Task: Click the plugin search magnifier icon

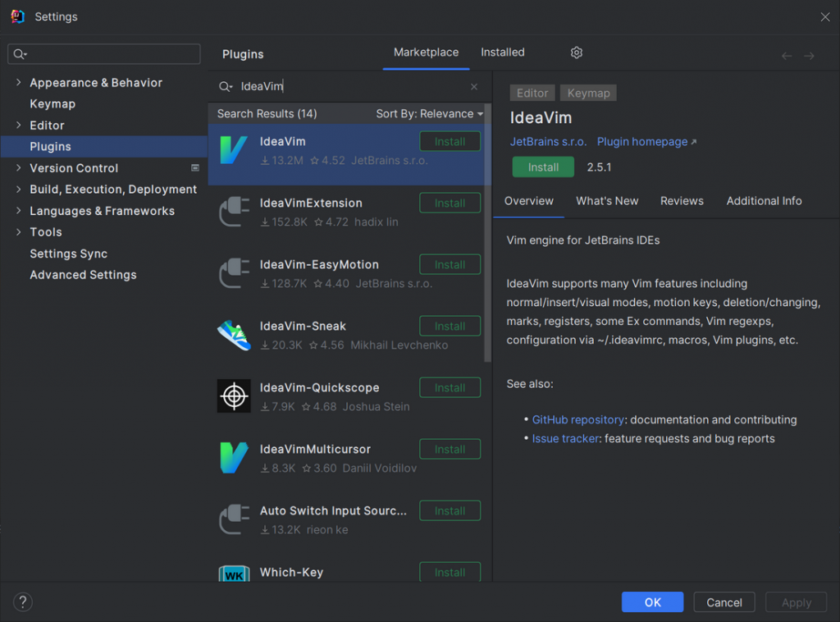Action: coord(226,87)
